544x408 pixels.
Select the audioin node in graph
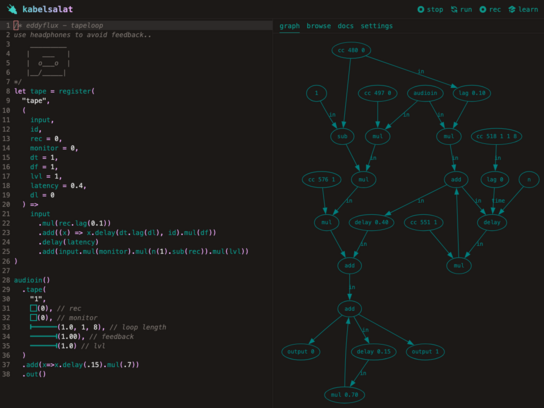(x=425, y=93)
